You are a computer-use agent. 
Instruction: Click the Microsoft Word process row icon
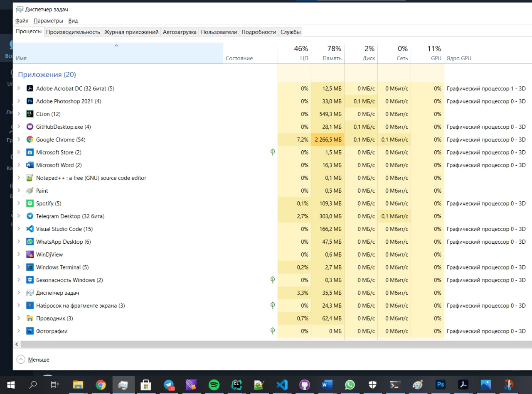pos(30,165)
